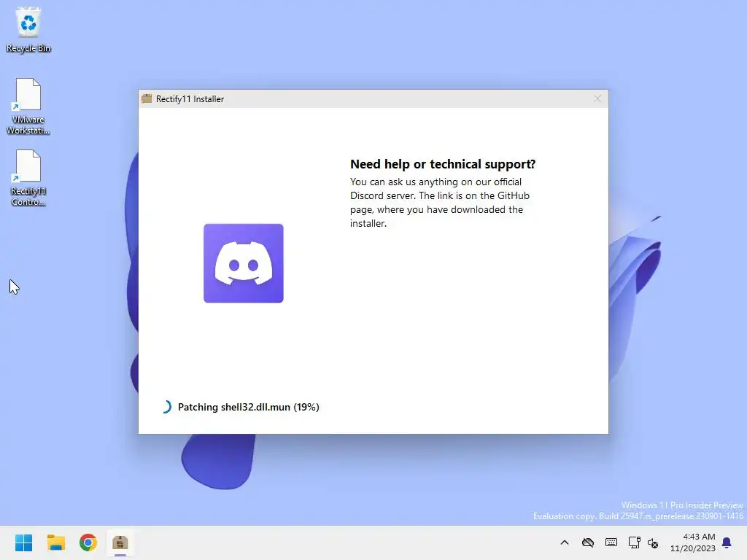Screen dimensions: 747x560
Task: Open File Explorer from the taskbar
Action: pyautogui.click(x=55, y=542)
